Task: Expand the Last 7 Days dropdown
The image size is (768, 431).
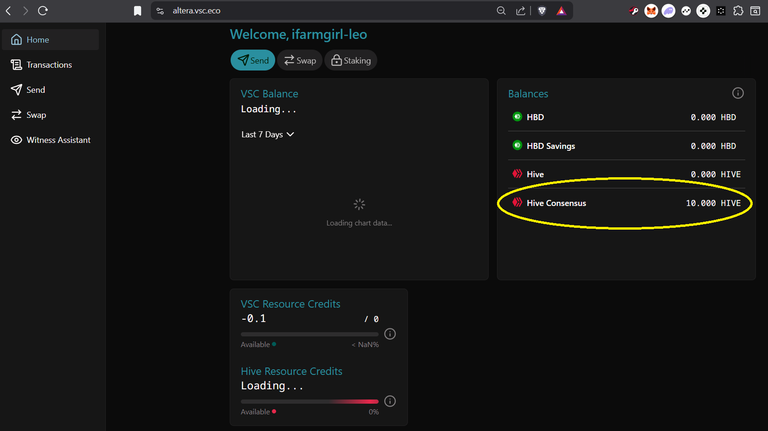Action: point(267,134)
